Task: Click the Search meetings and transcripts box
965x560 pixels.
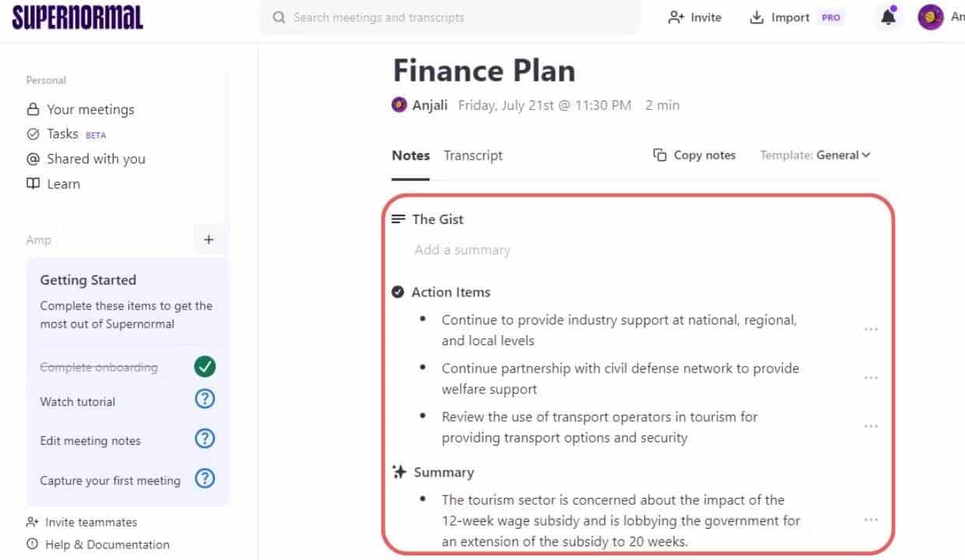Action: pos(450,17)
